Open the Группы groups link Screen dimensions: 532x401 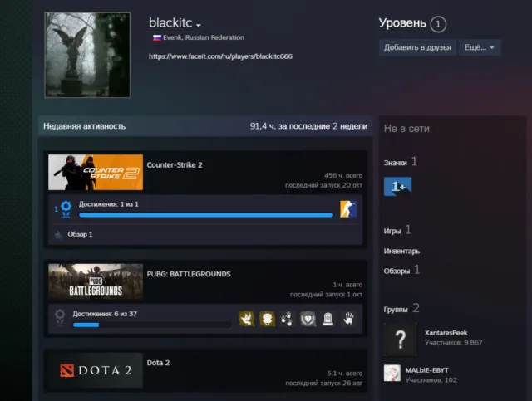(396, 309)
